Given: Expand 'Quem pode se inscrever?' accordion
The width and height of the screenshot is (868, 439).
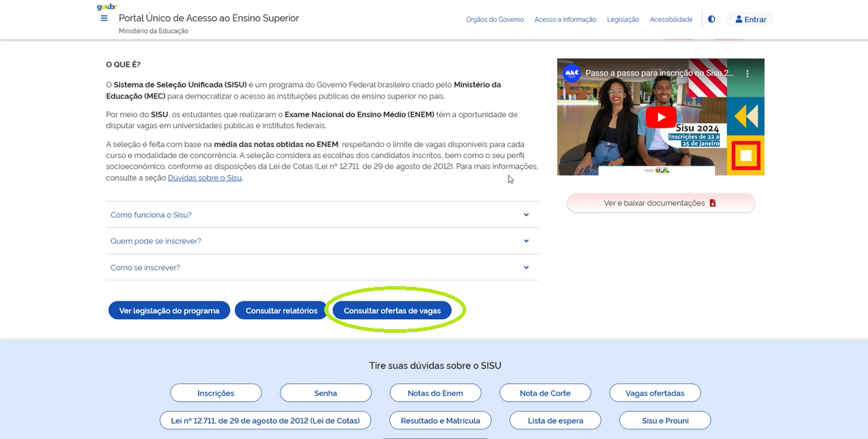Looking at the screenshot, I should (x=322, y=241).
